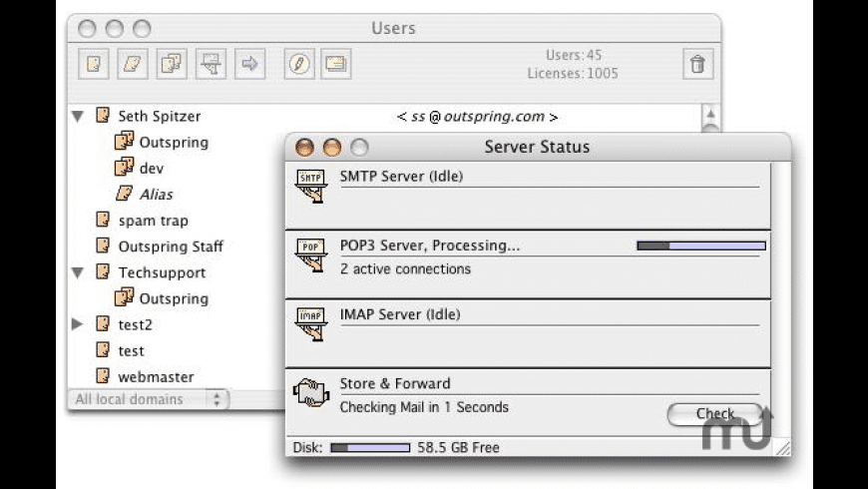The image size is (868, 489).
Task: Click the test2 user icon
Action: pyautogui.click(x=103, y=323)
